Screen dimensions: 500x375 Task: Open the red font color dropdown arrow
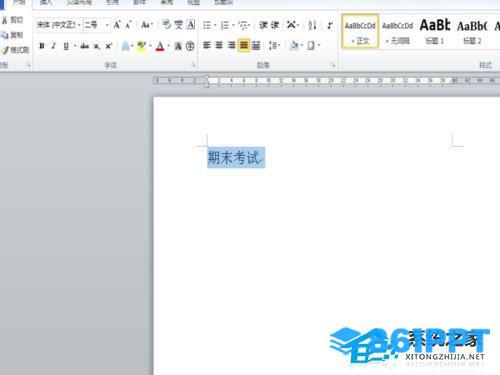click(168, 46)
